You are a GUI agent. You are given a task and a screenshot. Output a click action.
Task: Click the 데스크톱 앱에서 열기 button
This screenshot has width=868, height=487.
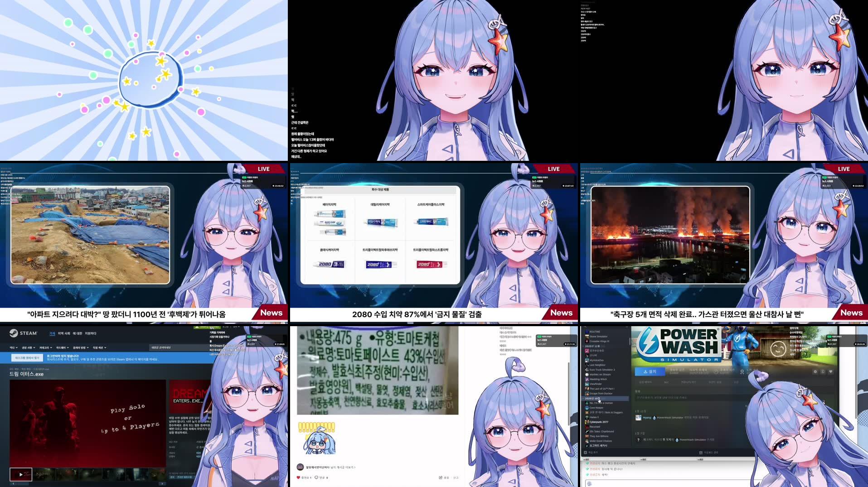click(x=27, y=358)
